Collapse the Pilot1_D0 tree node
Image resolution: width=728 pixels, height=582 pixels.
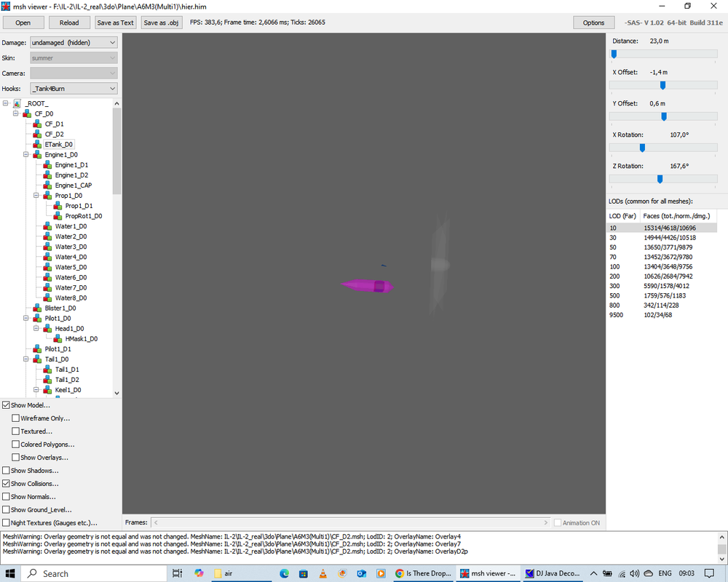click(26, 318)
